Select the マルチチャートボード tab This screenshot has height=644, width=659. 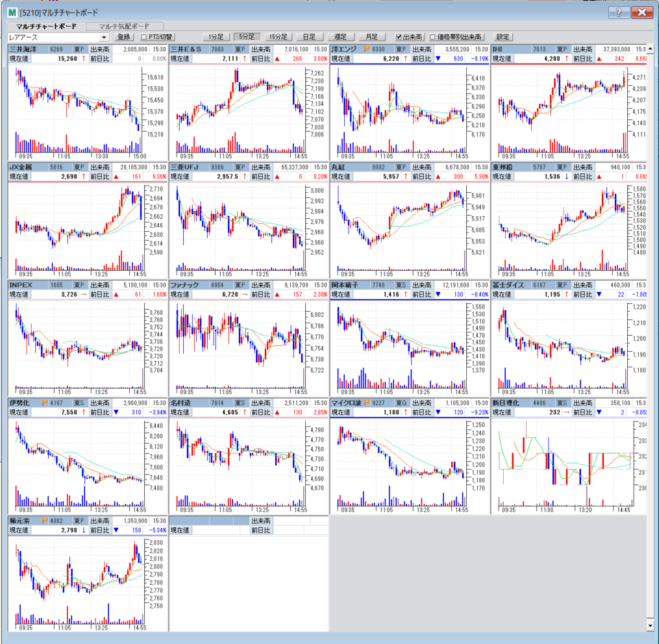click(x=46, y=26)
